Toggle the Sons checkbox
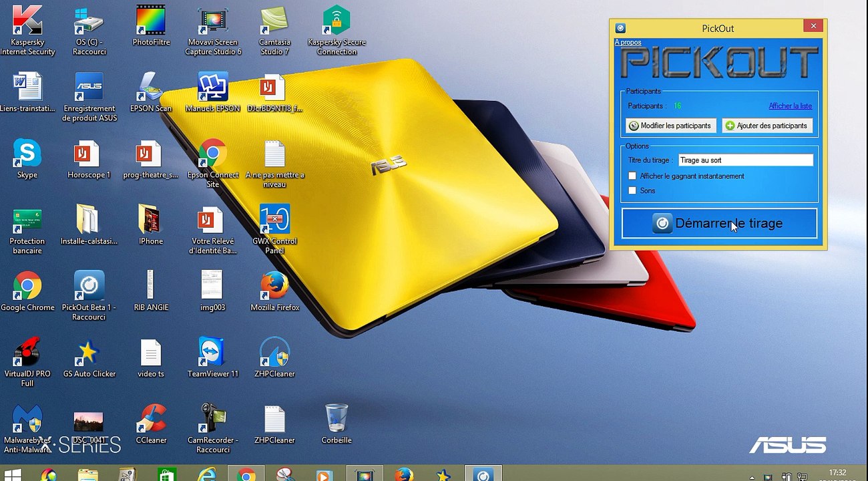868x481 pixels. coord(632,191)
